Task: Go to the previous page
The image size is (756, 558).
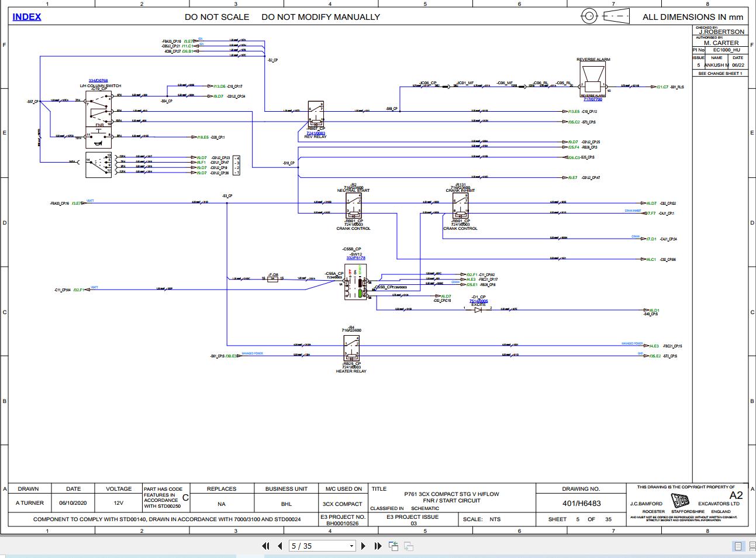Action: tap(280, 546)
